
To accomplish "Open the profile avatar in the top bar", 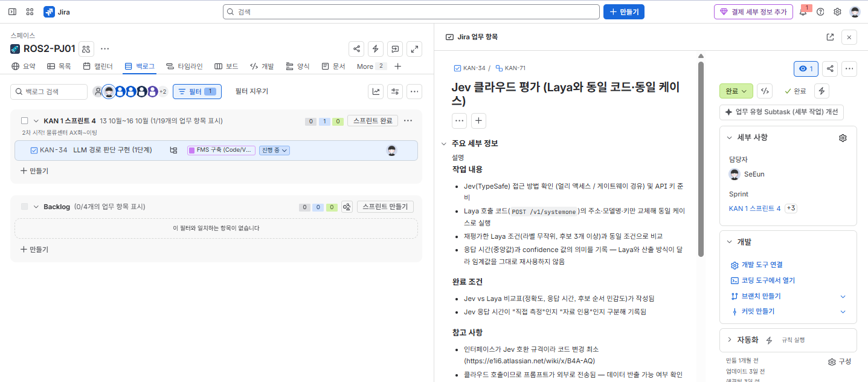I will (x=855, y=11).
